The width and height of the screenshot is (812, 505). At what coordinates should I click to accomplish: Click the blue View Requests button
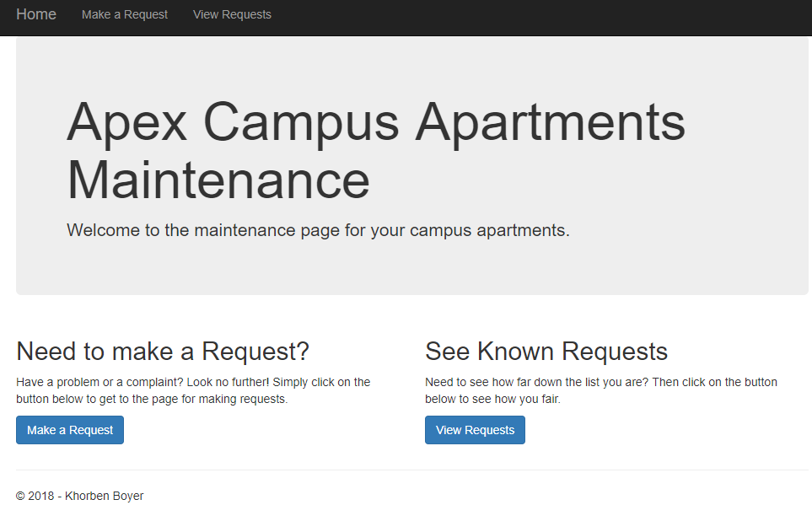pyautogui.click(x=475, y=430)
